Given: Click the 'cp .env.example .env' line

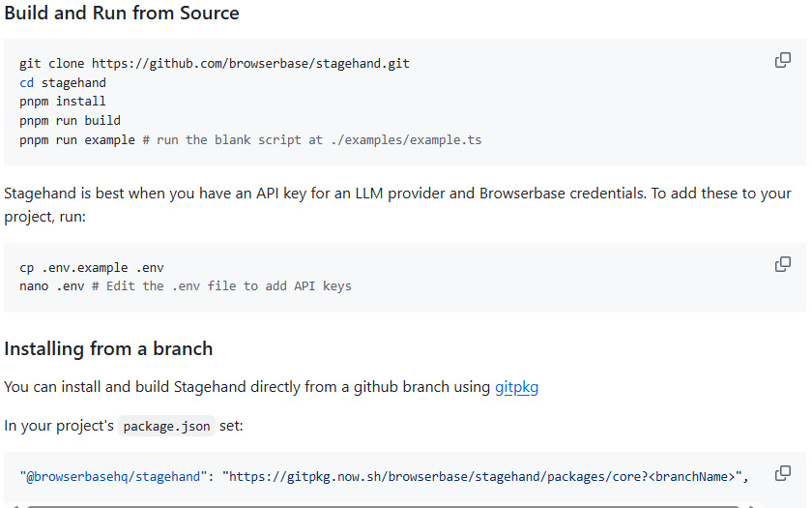Looking at the screenshot, I should tap(92, 268).
